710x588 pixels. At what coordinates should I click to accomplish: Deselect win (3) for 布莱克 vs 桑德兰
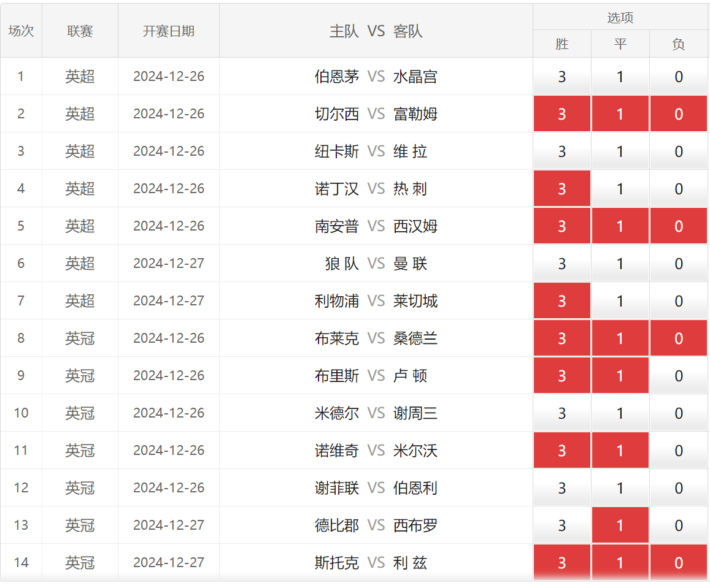pyautogui.click(x=562, y=338)
